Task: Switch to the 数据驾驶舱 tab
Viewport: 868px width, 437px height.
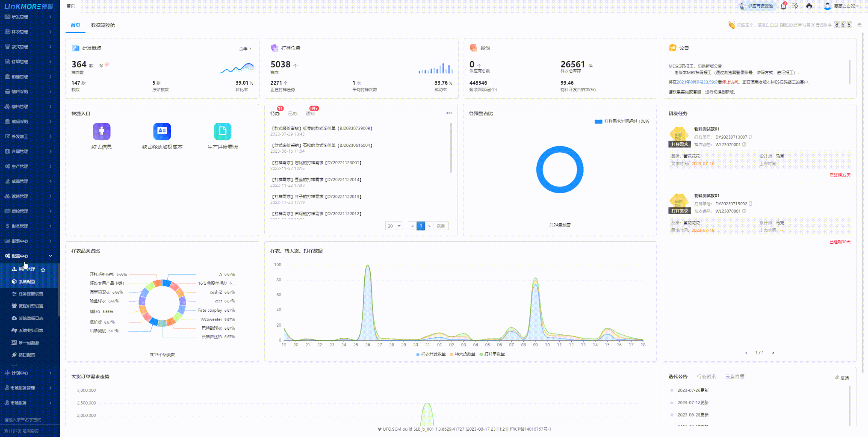Action: [x=103, y=25]
